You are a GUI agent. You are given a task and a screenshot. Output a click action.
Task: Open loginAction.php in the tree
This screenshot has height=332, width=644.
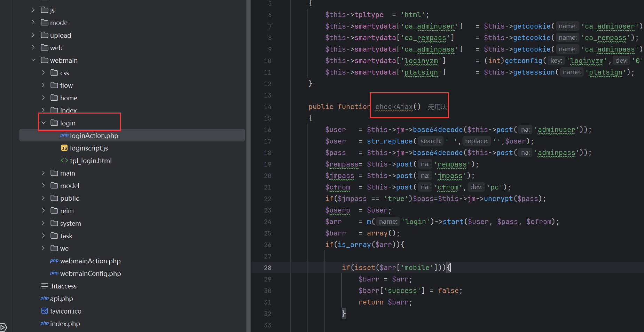(132, 135)
